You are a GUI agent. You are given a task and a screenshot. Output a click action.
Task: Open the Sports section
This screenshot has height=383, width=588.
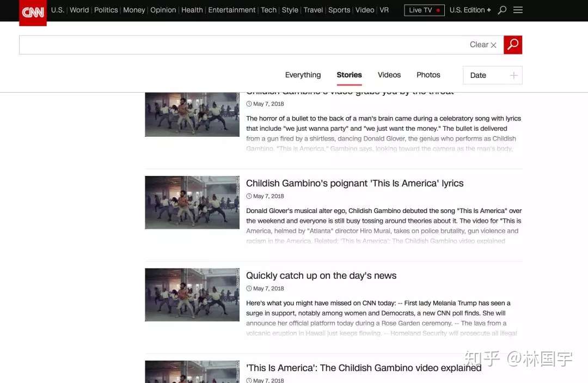pyautogui.click(x=339, y=10)
